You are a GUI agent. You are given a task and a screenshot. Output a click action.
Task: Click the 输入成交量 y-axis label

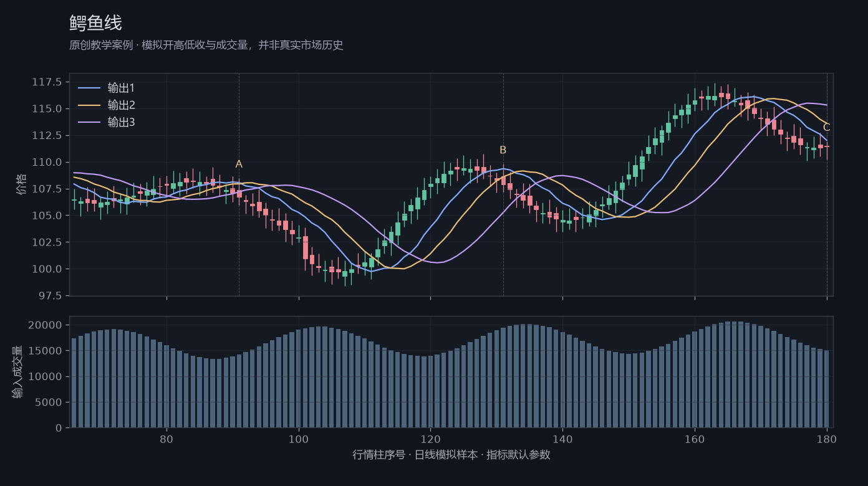pyautogui.click(x=17, y=372)
